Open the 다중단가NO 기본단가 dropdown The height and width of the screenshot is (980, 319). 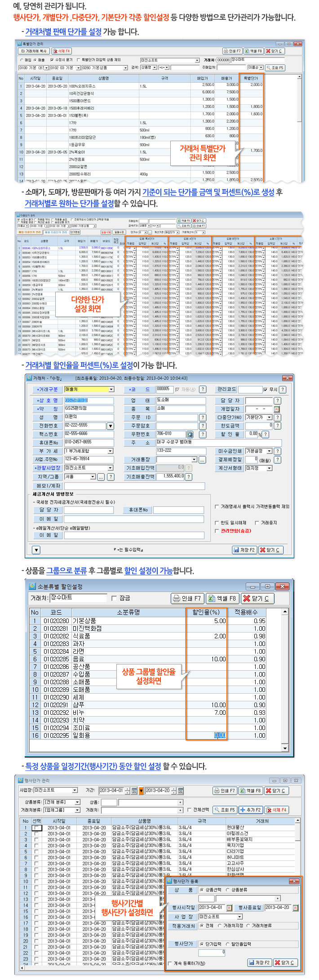point(270,418)
